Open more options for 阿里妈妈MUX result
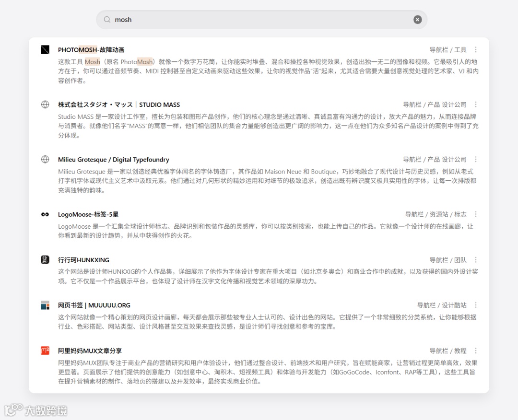This screenshot has height=420, width=518. pos(476,350)
